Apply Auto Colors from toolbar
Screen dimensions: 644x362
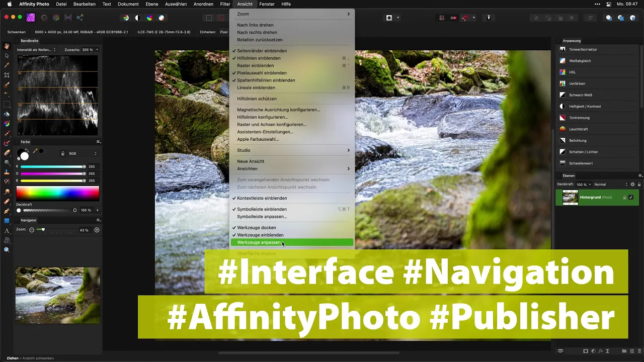(x=149, y=18)
